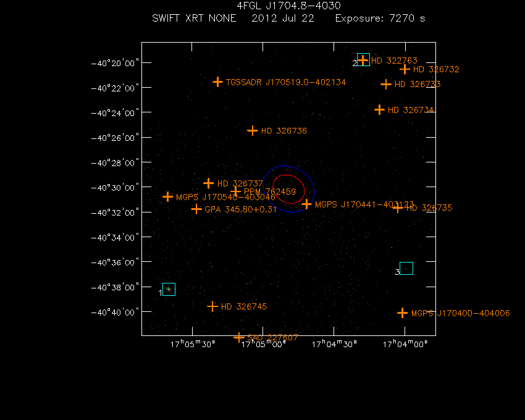Select the cross marking MGPS J170400-404006
Image resolution: width=525 pixels, height=420 pixels.
[403, 313]
